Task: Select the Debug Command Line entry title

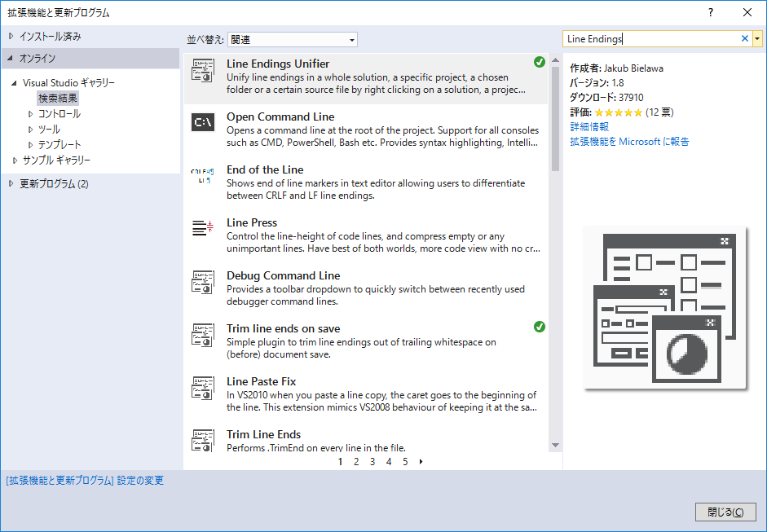Action: pyautogui.click(x=283, y=275)
